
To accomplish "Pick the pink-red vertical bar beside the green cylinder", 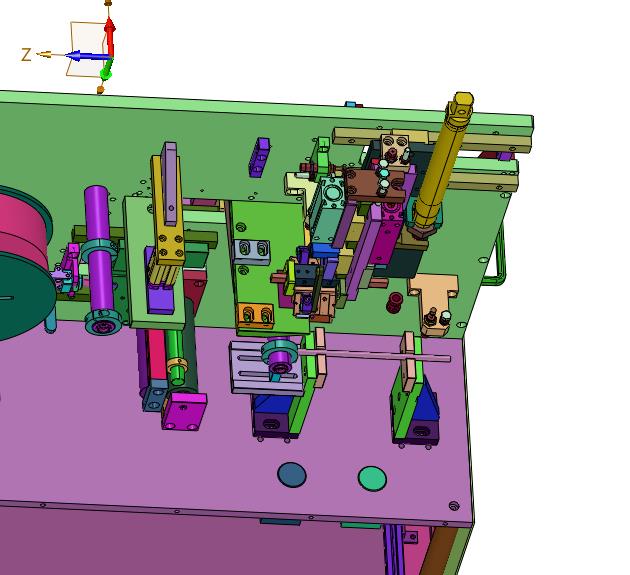I will coord(157,355).
